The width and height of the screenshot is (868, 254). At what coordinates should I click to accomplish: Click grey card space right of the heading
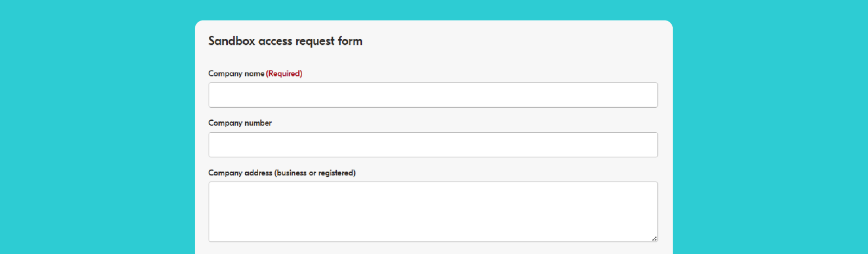pyautogui.click(x=515, y=41)
